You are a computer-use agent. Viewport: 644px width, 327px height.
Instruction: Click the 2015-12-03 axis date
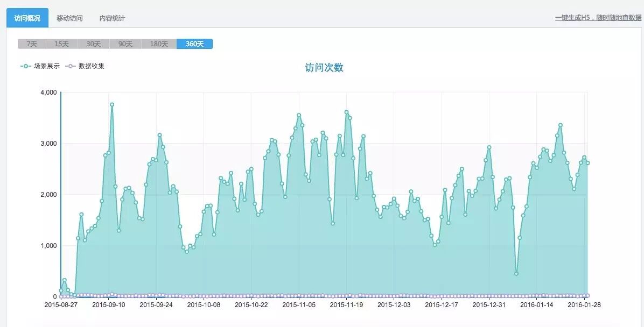pos(394,305)
